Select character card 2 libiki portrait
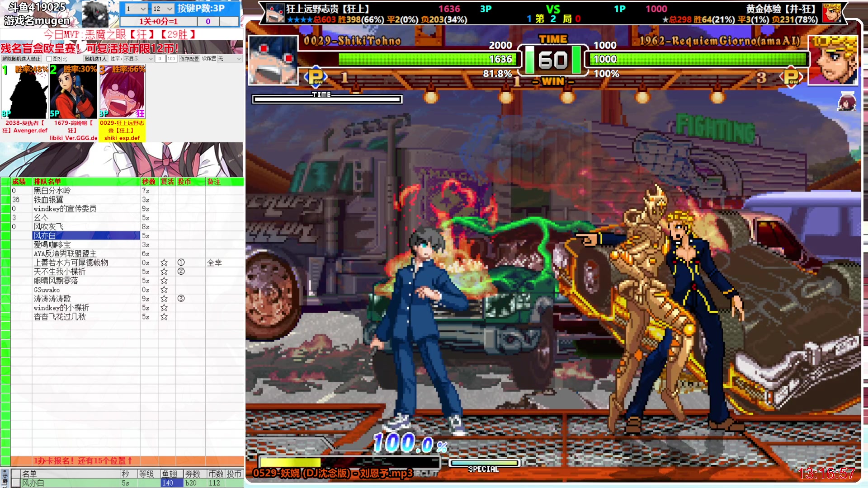This screenshot has height=488, width=868. 73,92
